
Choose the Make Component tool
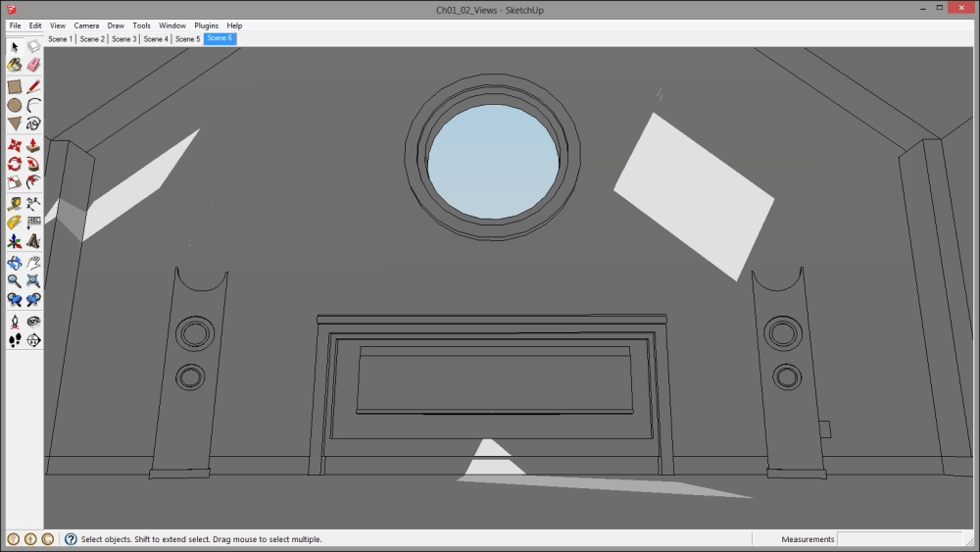point(33,47)
